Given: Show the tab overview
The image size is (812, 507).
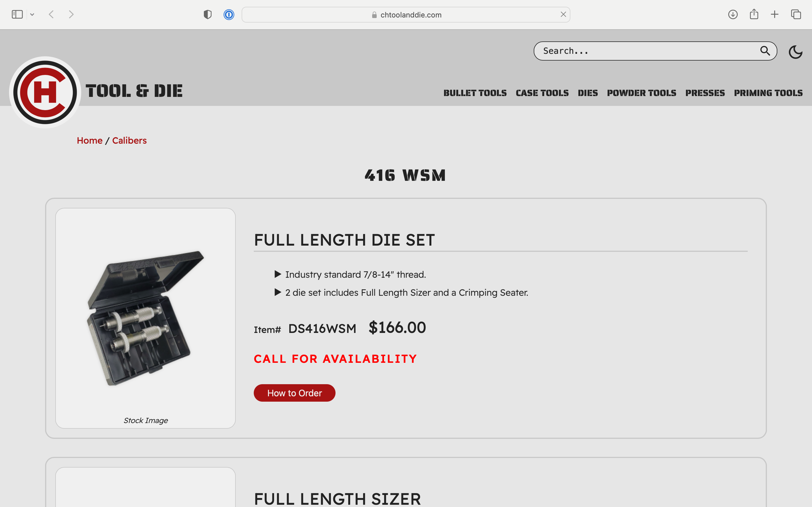Looking at the screenshot, I should (796, 14).
